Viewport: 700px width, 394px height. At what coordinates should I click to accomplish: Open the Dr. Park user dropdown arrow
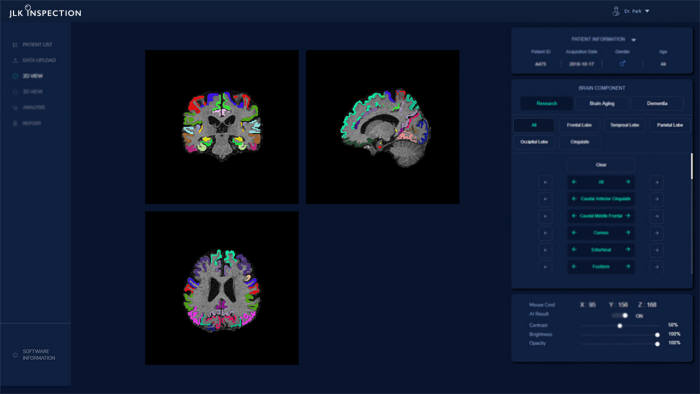(x=647, y=11)
